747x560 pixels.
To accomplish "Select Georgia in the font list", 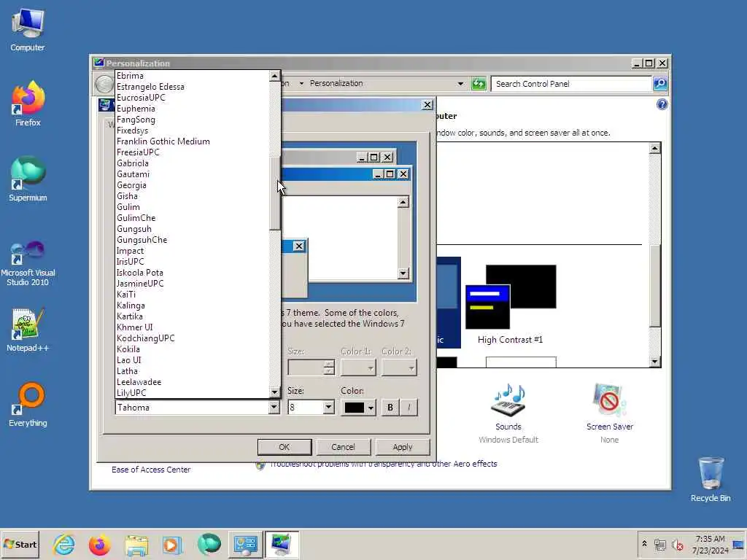I will click(x=193, y=185).
